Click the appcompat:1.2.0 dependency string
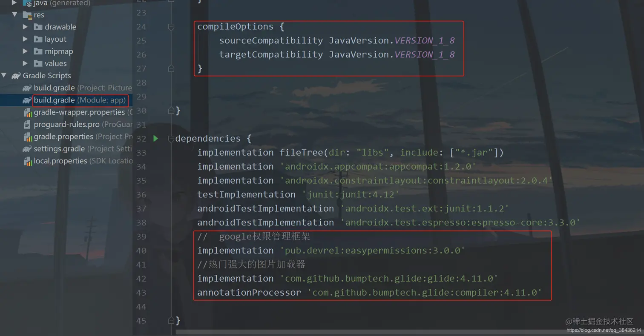Viewport: 644px width, 336px height. 378,166
